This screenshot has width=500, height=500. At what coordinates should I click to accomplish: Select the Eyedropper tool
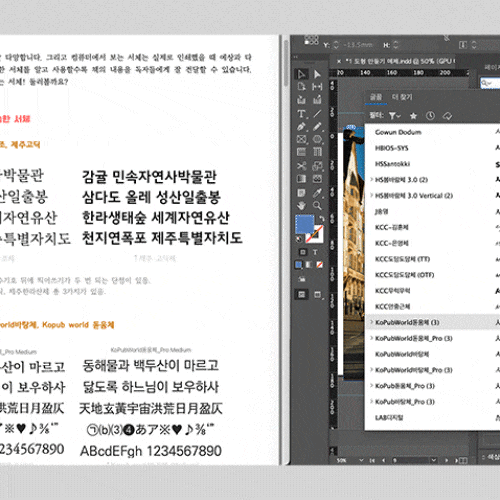click(x=317, y=193)
